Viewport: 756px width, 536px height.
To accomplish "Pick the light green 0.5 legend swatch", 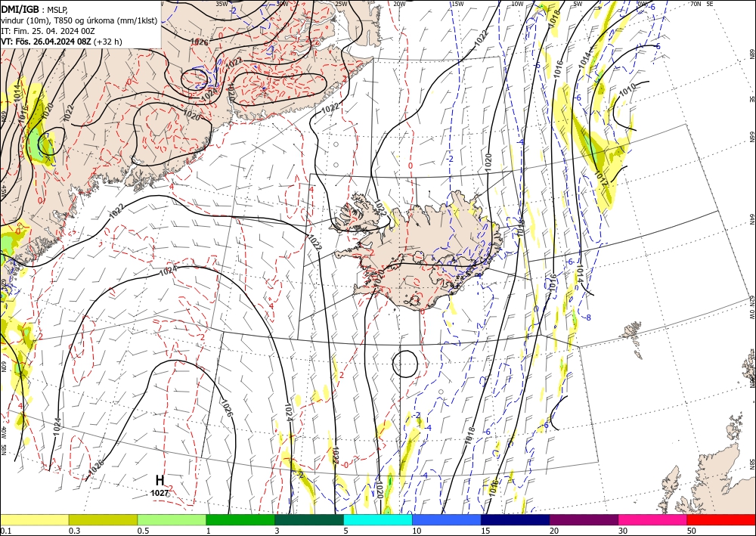I will pyautogui.click(x=172, y=519).
